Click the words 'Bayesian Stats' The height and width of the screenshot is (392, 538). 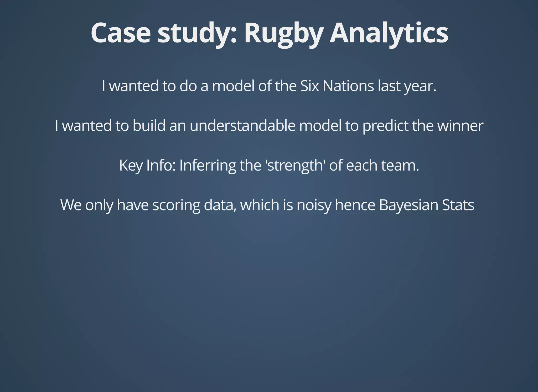coord(427,205)
